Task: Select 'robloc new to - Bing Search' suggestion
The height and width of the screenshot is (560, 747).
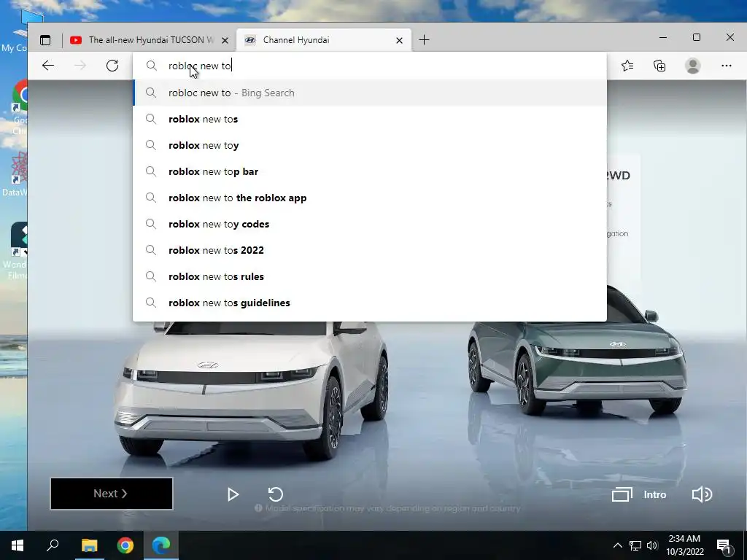Action: tap(370, 93)
